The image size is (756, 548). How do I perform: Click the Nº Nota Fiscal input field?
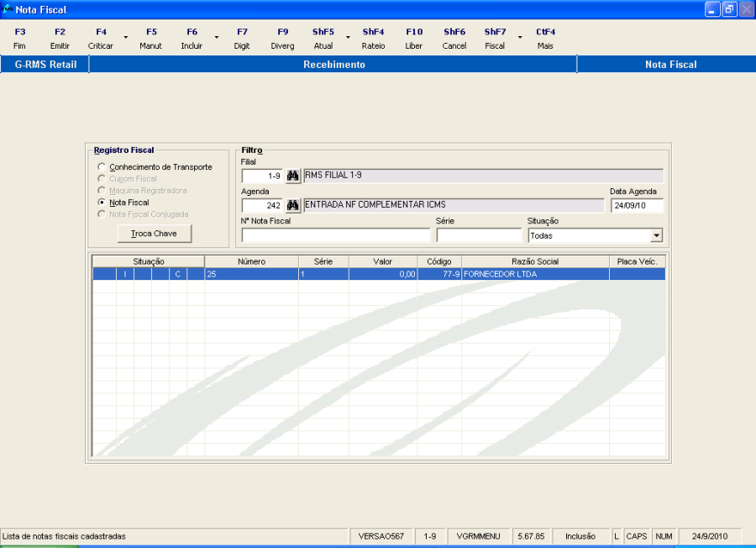tap(335, 235)
